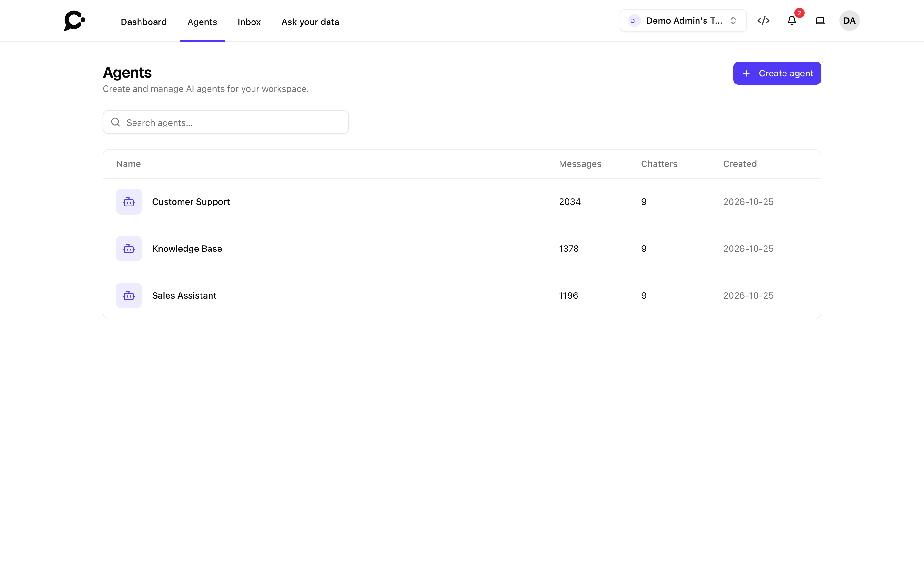
Task: Click the Agents page heading
Action: (x=127, y=73)
